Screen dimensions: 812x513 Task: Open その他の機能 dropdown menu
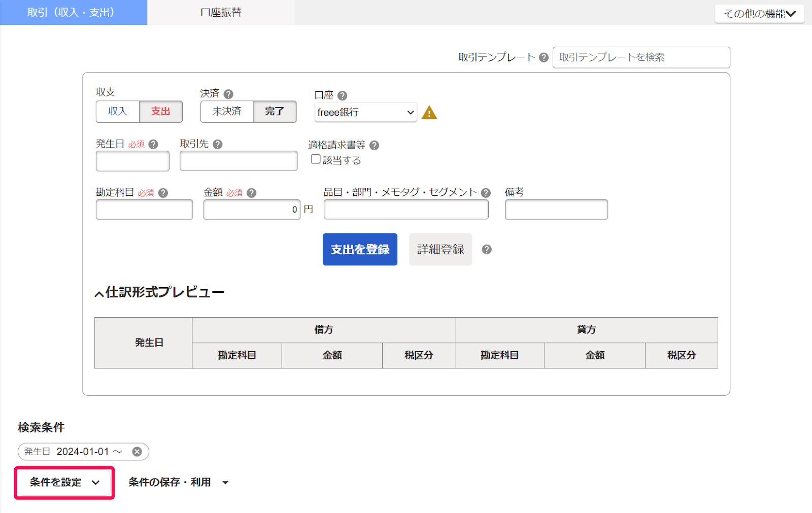point(760,14)
